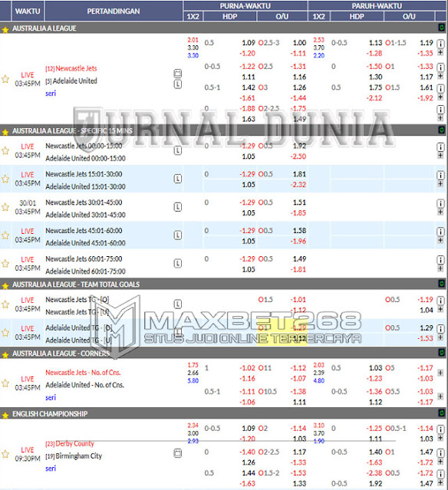448x490 pixels.
Task: Open live icon for Newcastle Jets 60:01-75:00 row
Action: pyautogui.click(x=177, y=264)
